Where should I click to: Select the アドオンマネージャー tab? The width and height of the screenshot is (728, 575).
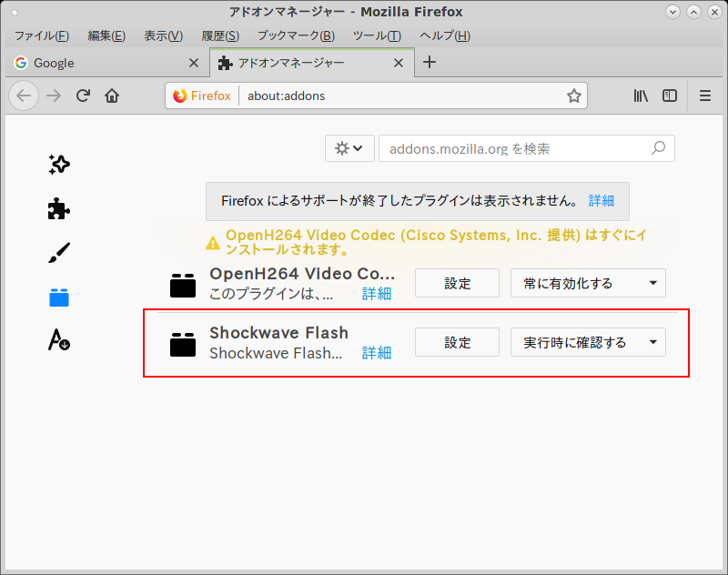(312, 63)
